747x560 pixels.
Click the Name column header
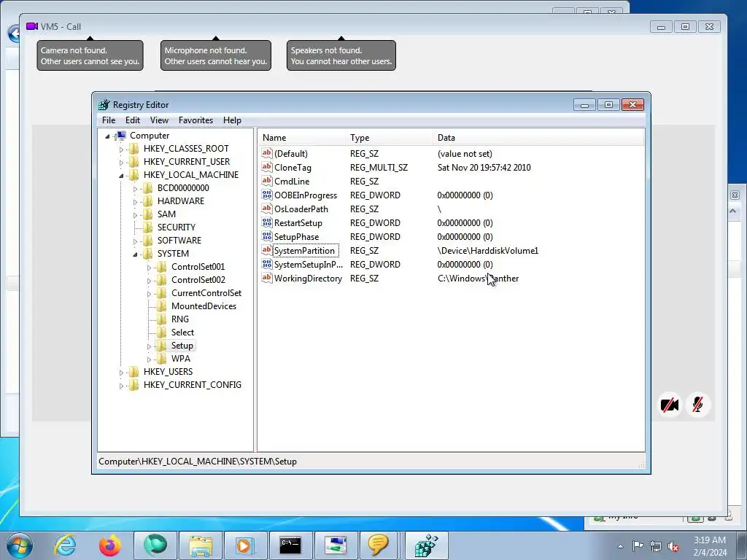[x=302, y=138]
